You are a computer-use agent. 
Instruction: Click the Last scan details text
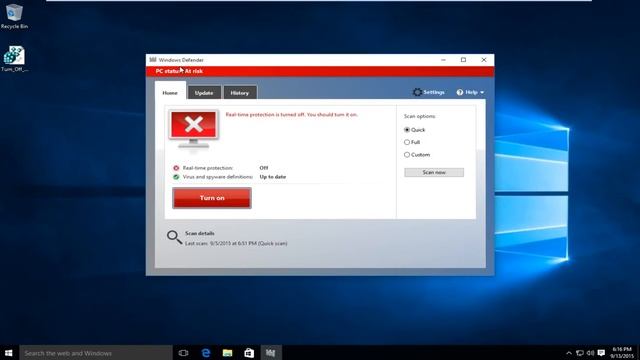pos(236,243)
